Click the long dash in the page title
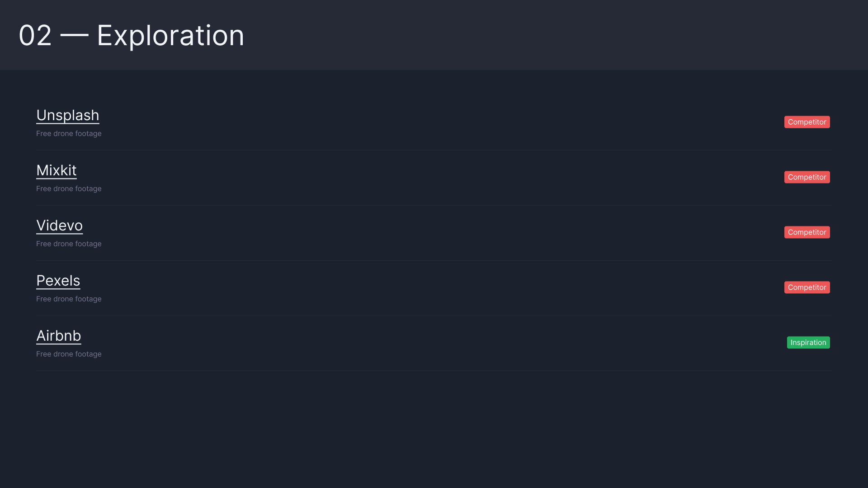This screenshot has height=488, width=868. point(74,35)
